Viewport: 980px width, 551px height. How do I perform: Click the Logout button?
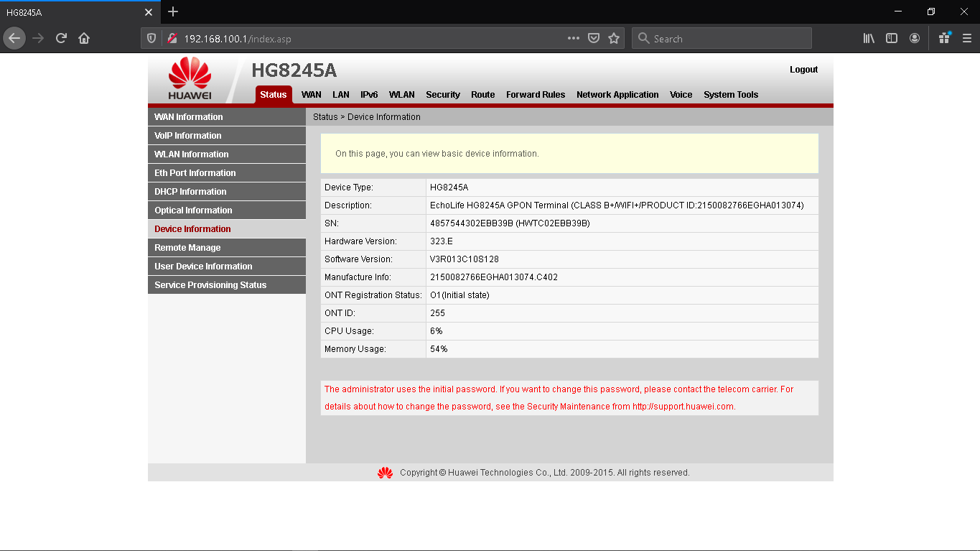(803, 69)
